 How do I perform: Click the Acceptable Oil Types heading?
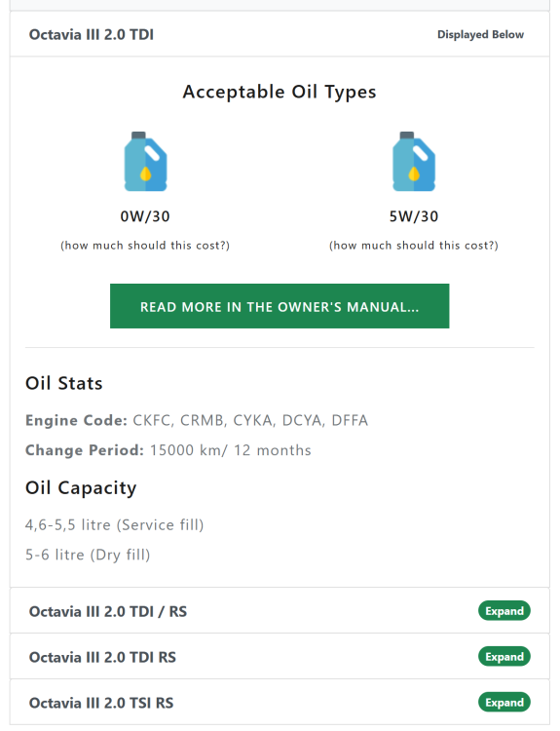click(280, 92)
